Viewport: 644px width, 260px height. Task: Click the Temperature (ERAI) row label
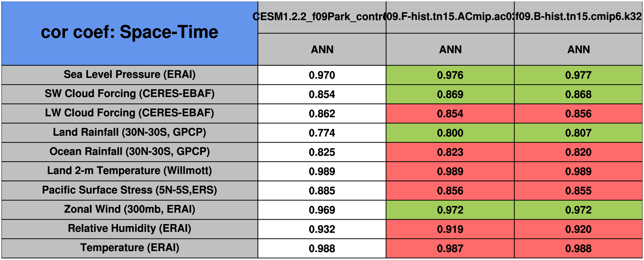point(130,248)
